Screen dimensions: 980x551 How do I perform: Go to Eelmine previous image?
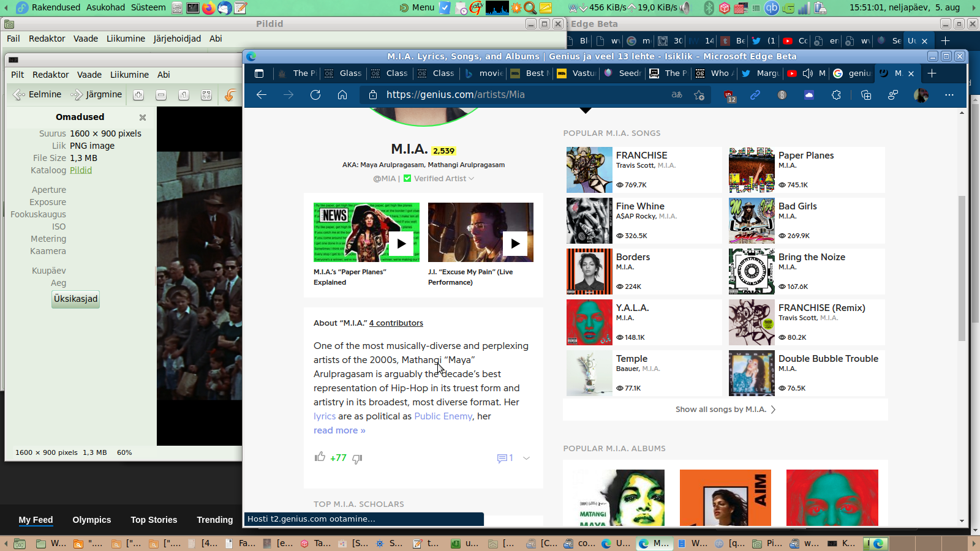coord(37,95)
